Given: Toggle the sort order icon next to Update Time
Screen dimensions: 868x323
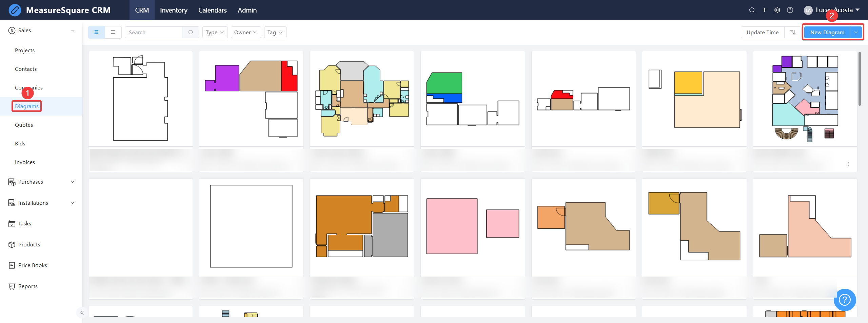Looking at the screenshot, I should [x=793, y=32].
